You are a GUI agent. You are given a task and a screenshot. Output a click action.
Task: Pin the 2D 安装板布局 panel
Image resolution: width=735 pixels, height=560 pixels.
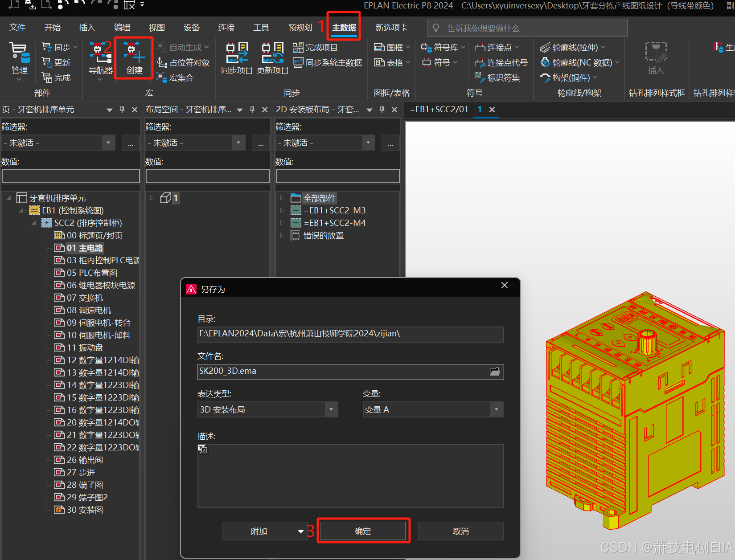382,110
